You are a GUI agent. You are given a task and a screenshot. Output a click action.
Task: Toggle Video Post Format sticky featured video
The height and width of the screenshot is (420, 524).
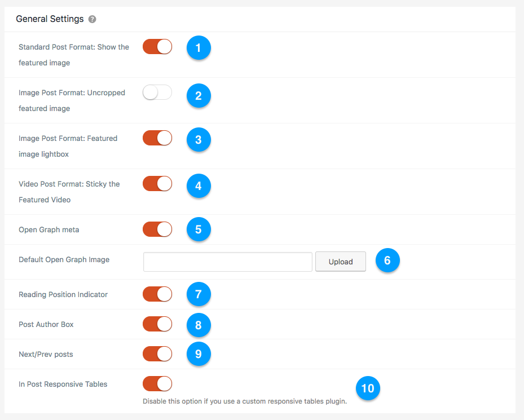[157, 184]
